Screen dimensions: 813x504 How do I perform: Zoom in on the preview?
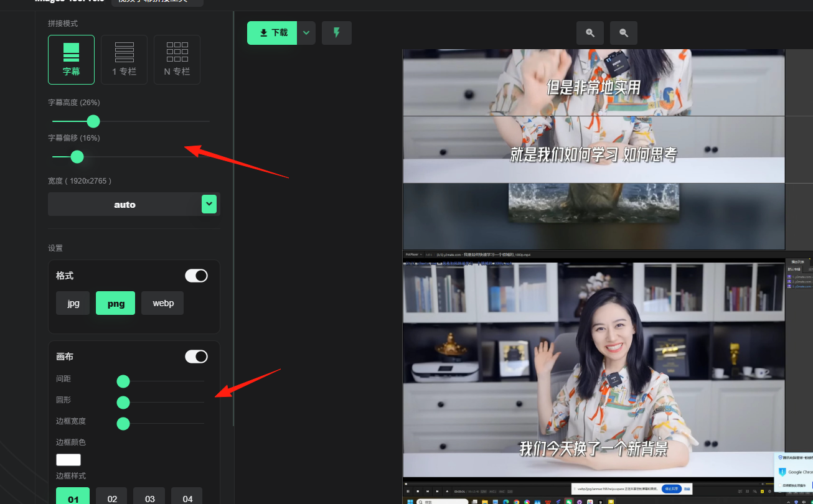tap(590, 33)
